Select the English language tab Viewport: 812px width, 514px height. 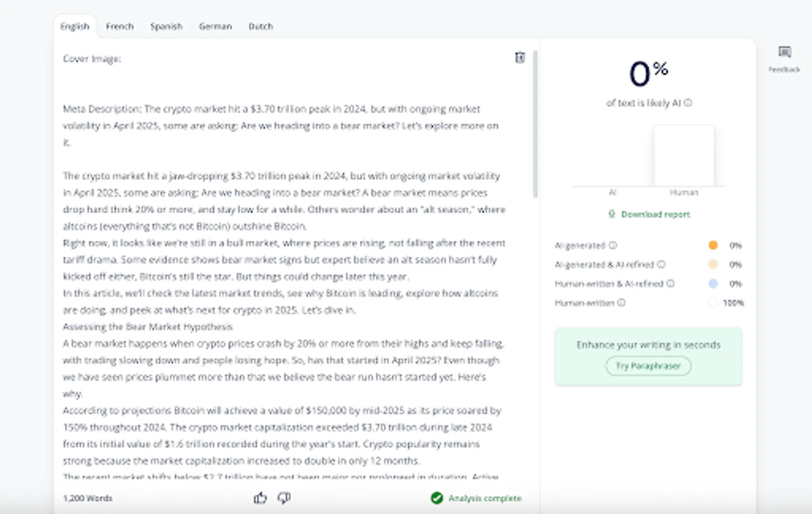tap(75, 26)
